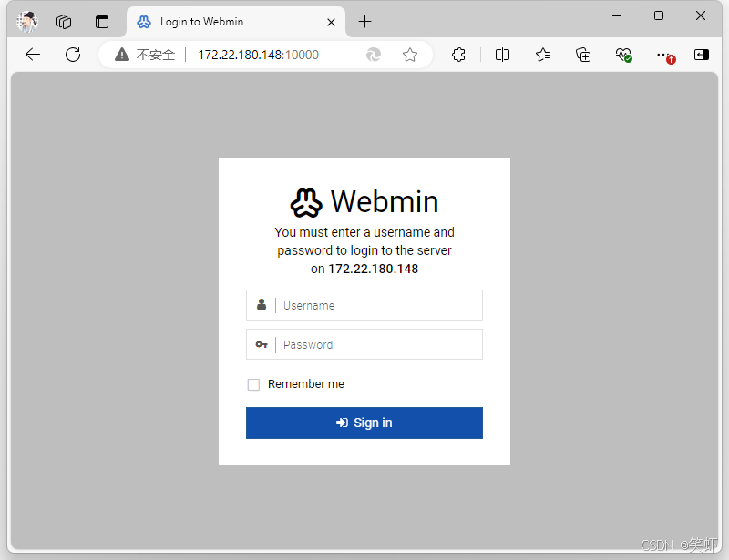Click the user icon in Username field
This screenshot has height=560, width=729.
(x=262, y=304)
